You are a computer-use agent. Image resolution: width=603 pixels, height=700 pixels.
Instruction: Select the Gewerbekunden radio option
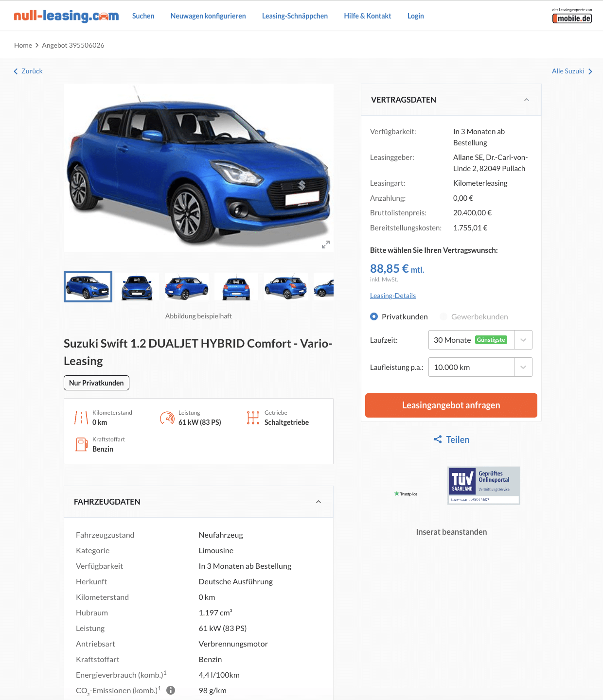click(443, 316)
